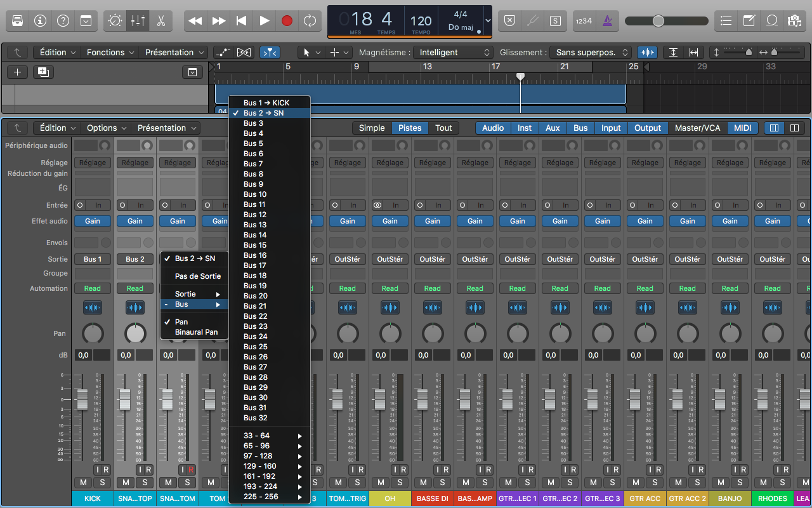Open the Media Browser icon

point(794,20)
